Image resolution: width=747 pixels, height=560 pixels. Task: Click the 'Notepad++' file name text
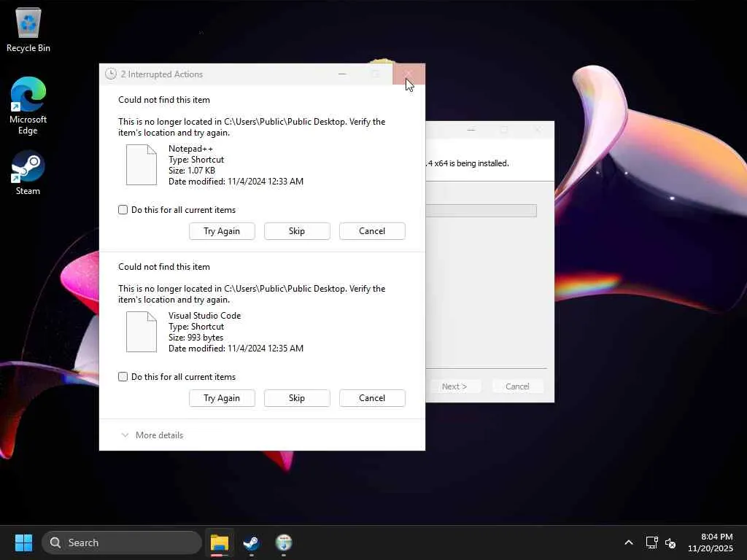point(190,149)
